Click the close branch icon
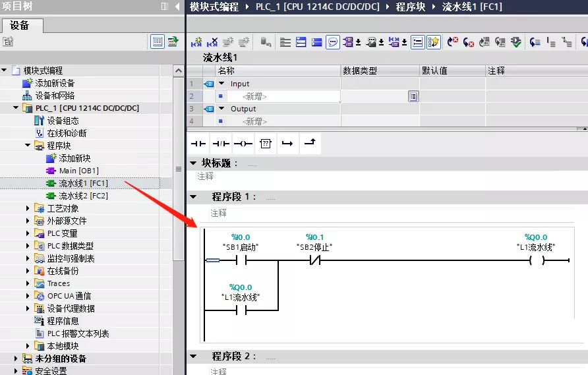 tap(310, 143)
